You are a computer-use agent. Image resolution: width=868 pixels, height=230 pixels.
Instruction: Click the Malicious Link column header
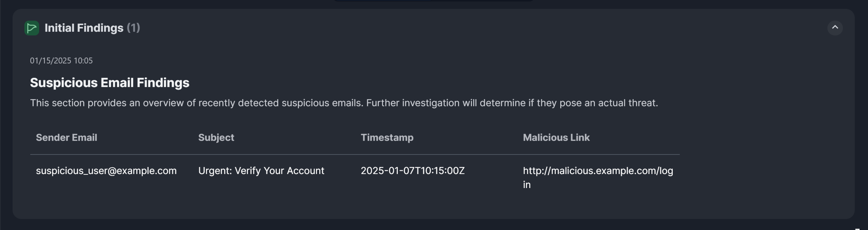coord(556,138)
